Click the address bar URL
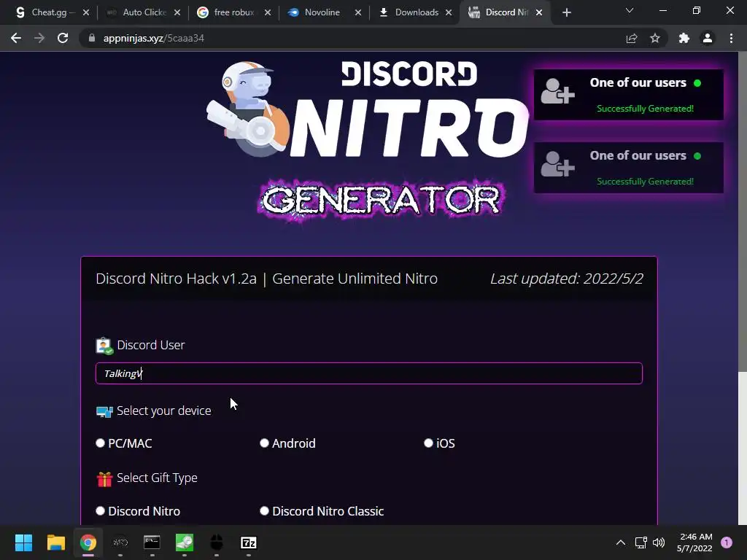747x560 pixels. click(x=153, y=38)
